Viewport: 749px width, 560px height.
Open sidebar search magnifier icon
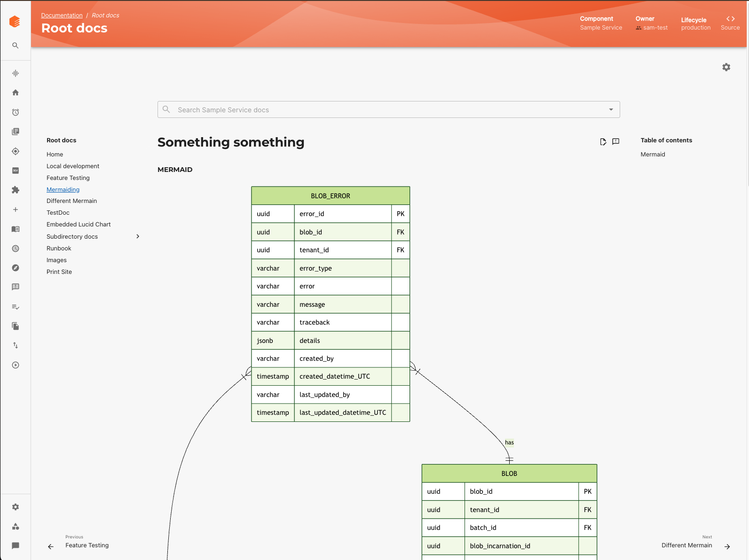(x=16, y=46)
